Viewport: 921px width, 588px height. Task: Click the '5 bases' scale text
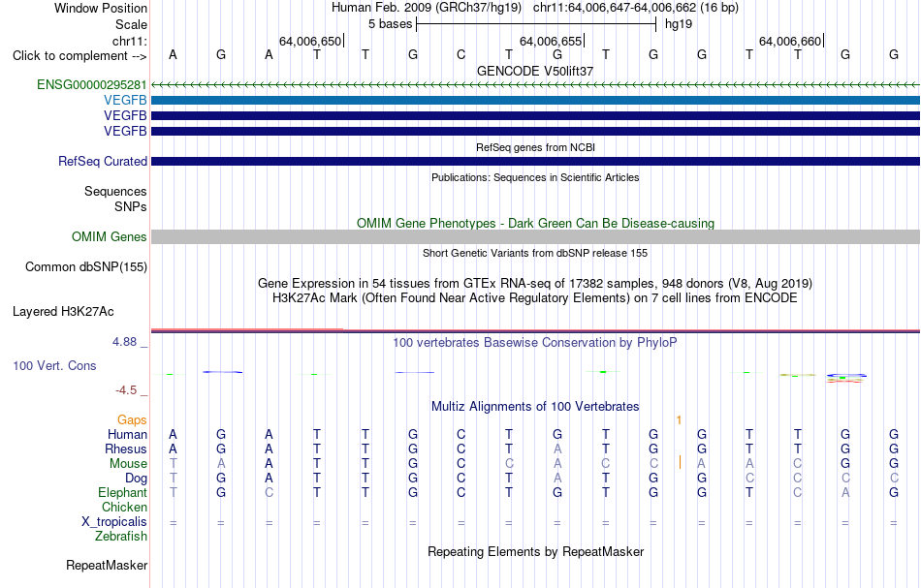tap(390, 24)
